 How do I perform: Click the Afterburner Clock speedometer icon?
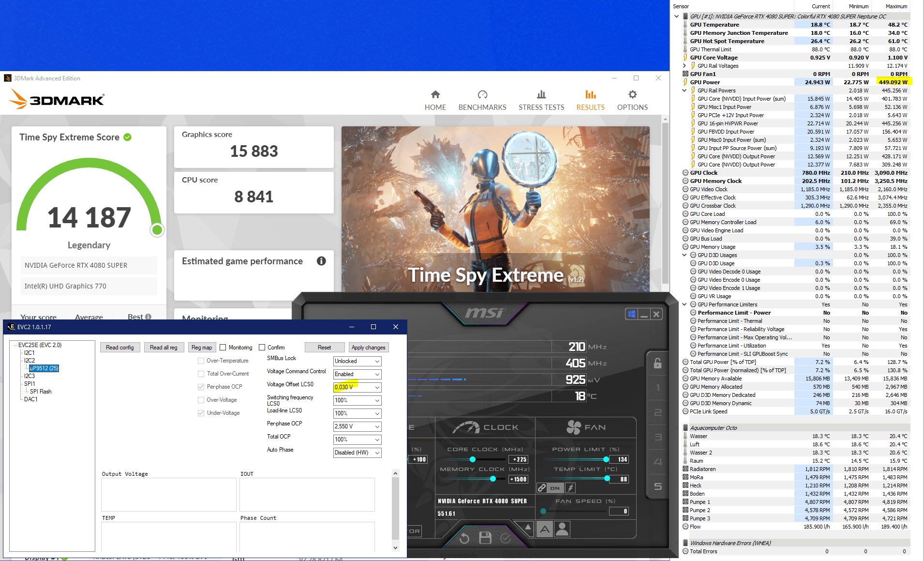466,427
